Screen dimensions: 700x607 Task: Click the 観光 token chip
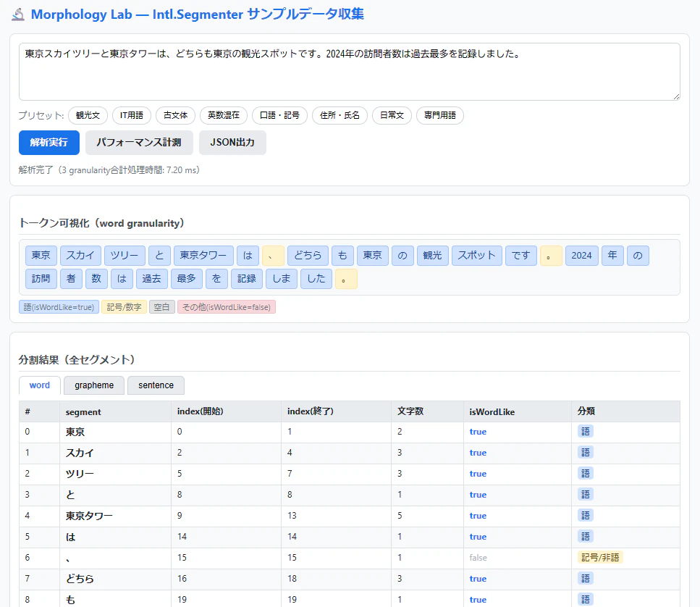click(433, 256)
